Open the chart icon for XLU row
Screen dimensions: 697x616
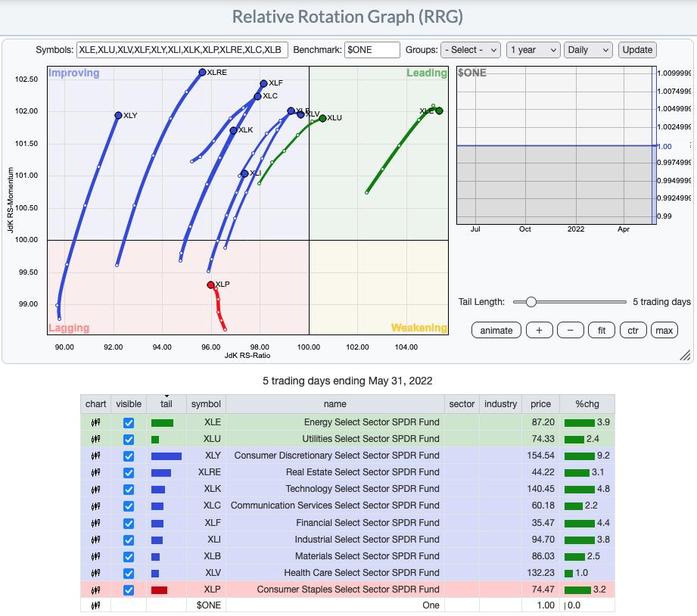click(x=95, y=439)
